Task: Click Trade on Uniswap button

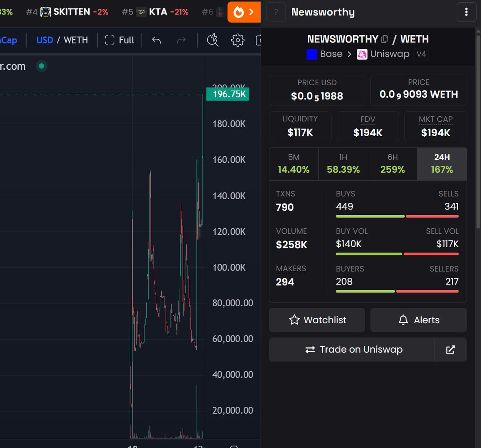Action: pos(352,349)
